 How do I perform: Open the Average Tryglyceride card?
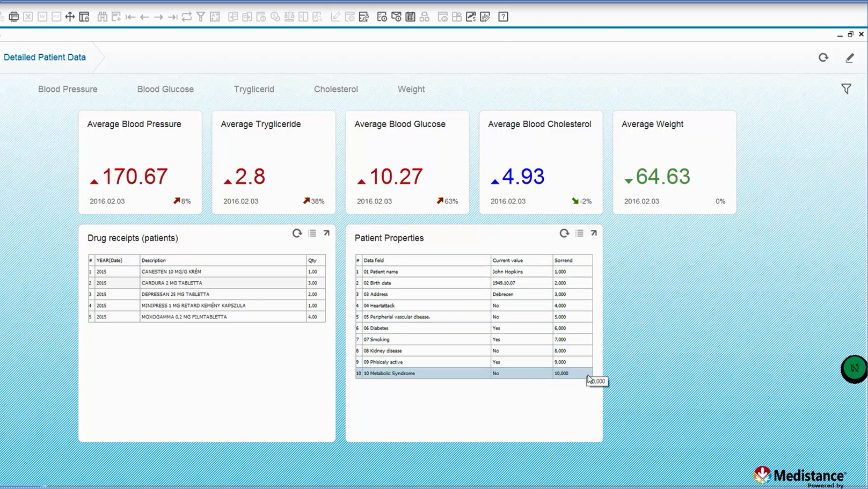[x=274, y=163]
